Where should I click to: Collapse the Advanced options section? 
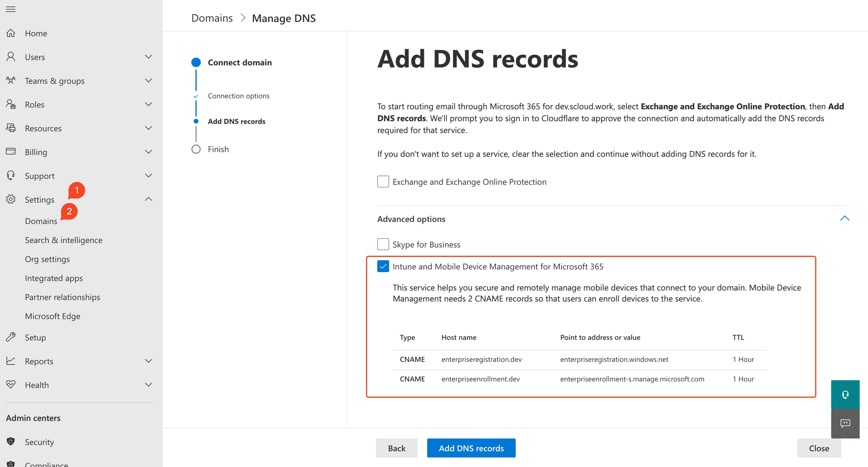[x=845, y=218]
